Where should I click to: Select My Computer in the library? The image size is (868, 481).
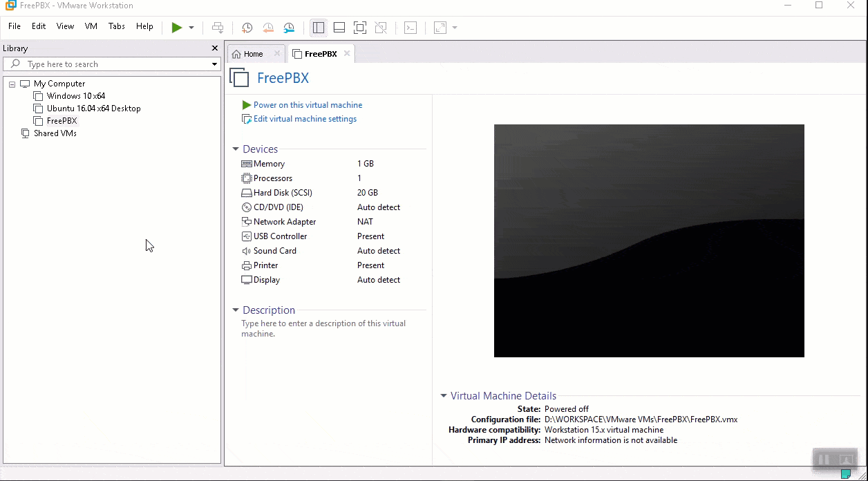click(59, 84)
